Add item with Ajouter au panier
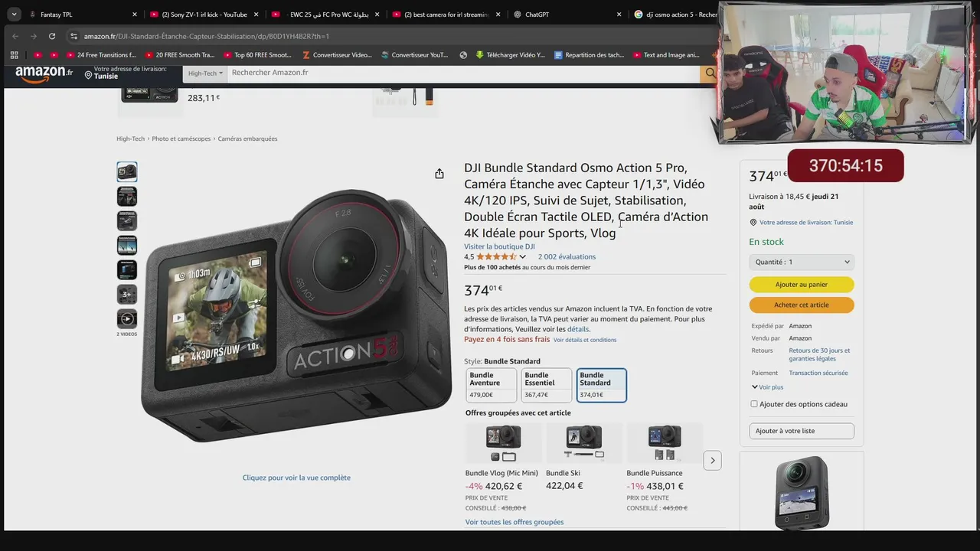 (802, 285)
